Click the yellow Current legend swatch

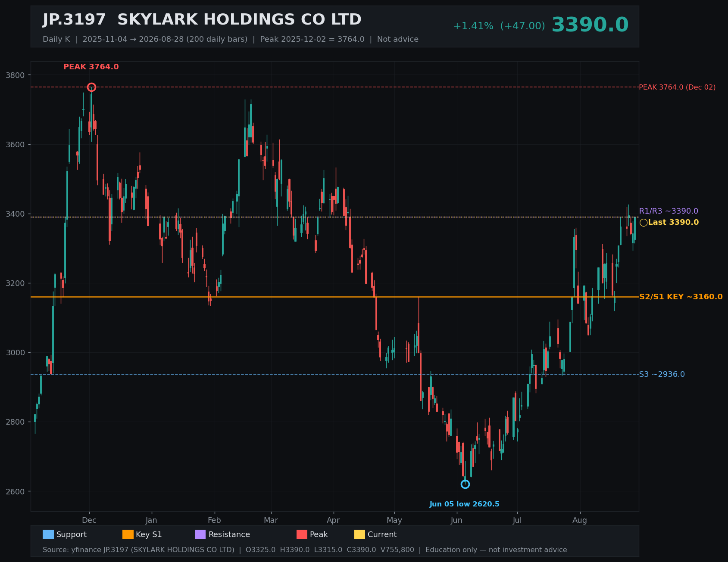pos(359,534)
